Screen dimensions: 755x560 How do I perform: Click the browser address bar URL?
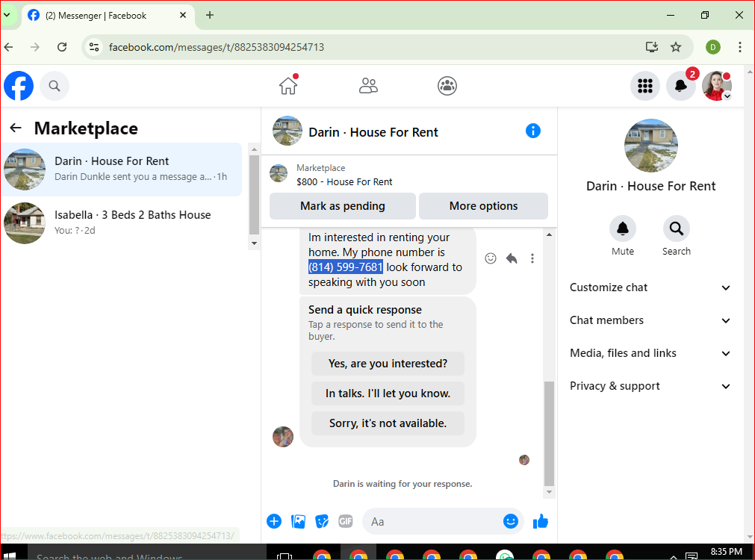point(217,47)
